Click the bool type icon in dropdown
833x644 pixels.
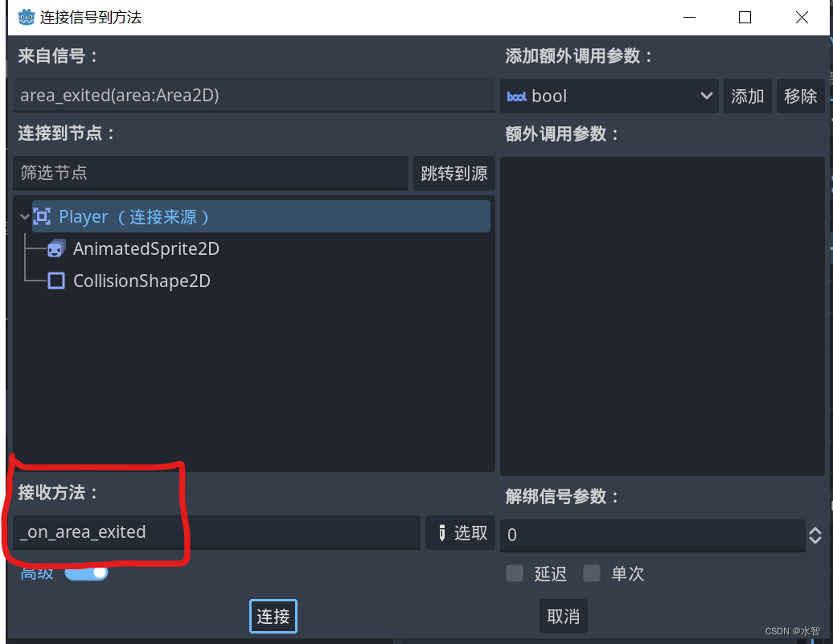[516, 96]
